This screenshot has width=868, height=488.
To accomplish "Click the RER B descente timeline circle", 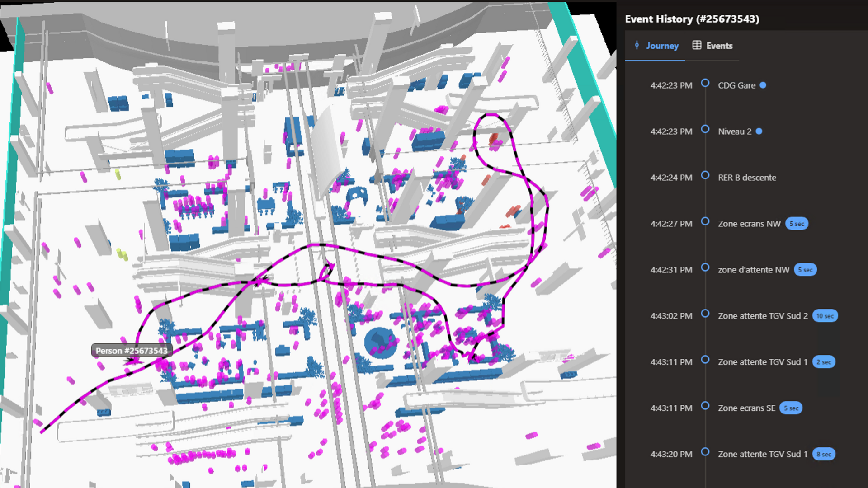I will tap(705, 175).
